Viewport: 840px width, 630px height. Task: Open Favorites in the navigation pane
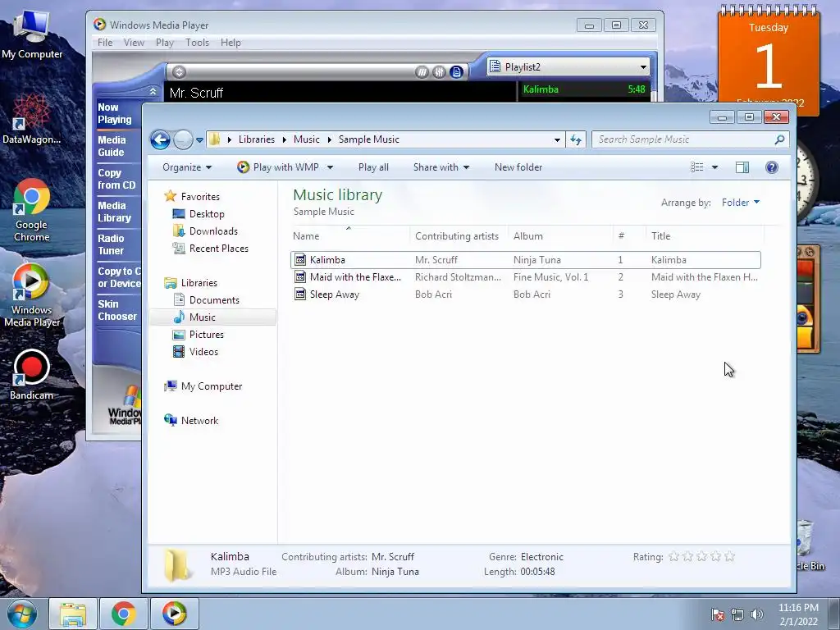pyautogui.click(x=192, y=197)
